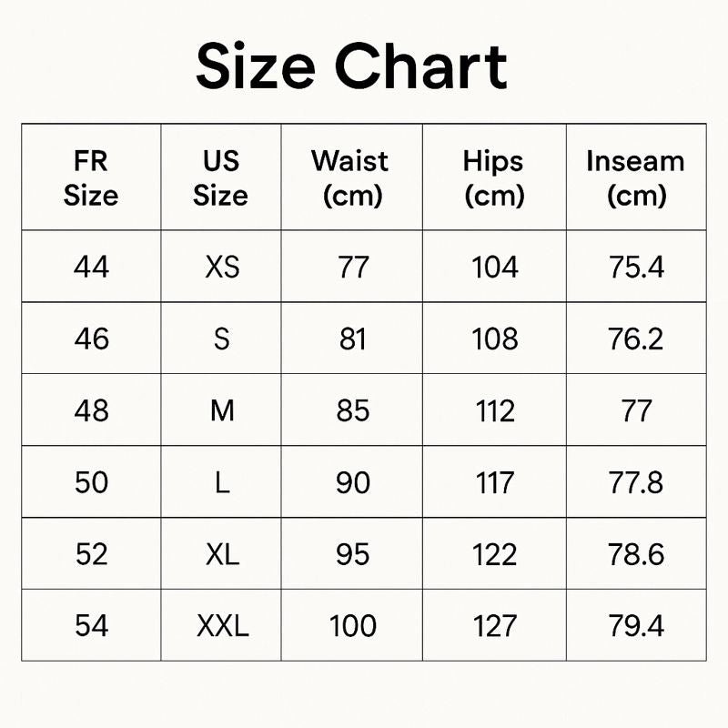Select FR size 44 cell
Screen dimensions: 728x728
[x=91, y=267]
